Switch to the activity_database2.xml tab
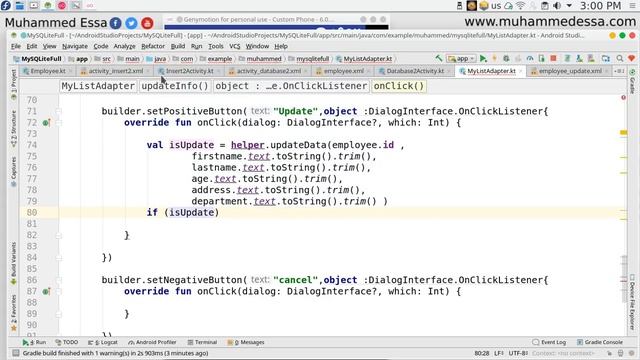 (x=268, y=71)
